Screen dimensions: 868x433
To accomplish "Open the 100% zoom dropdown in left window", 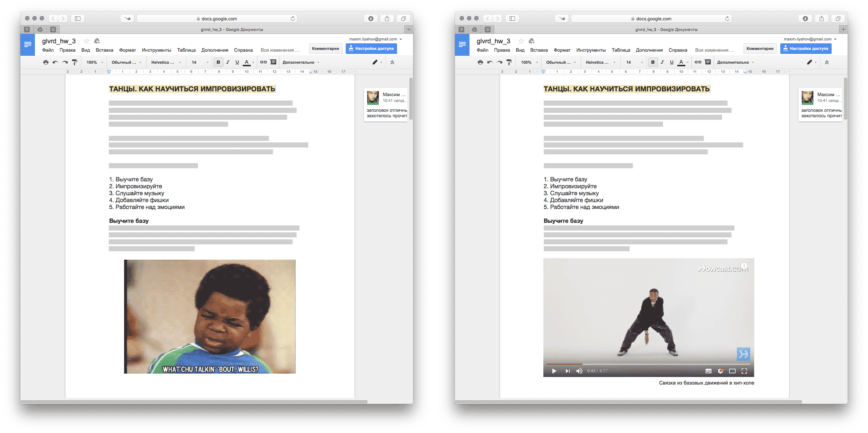I will pos(95,62).
